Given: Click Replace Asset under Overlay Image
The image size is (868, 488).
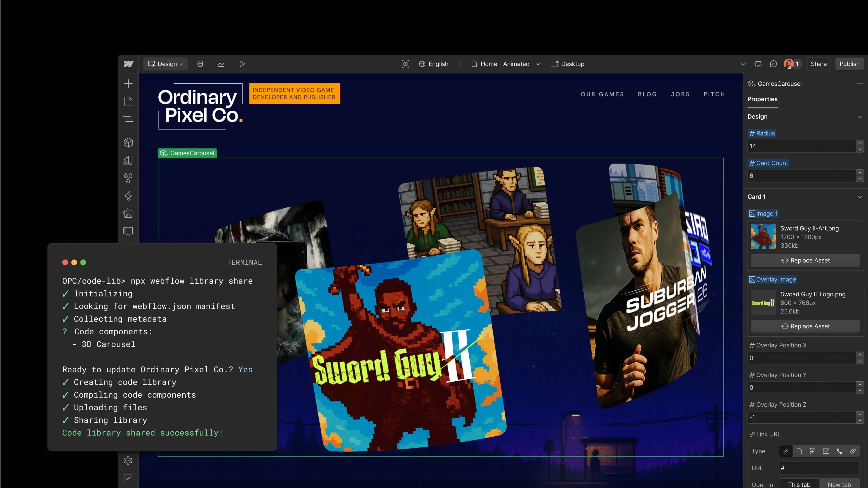Looking at the screenshot, I should coord(805,326).
